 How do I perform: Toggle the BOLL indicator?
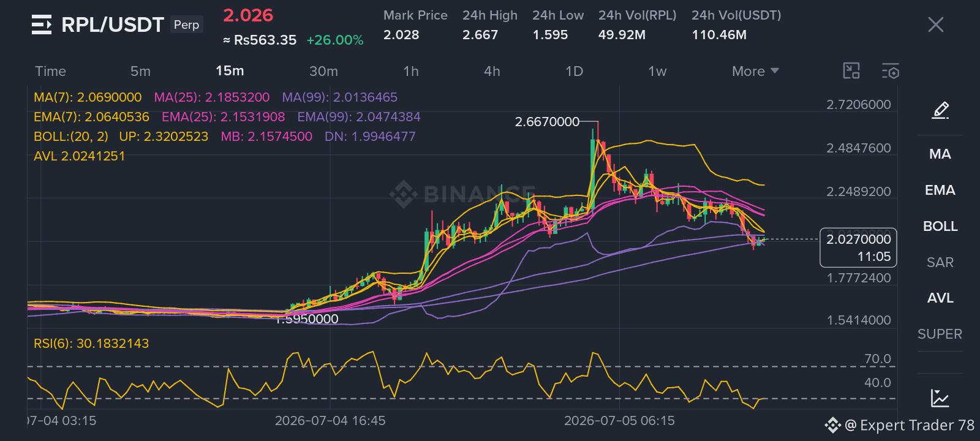point(940,226)
